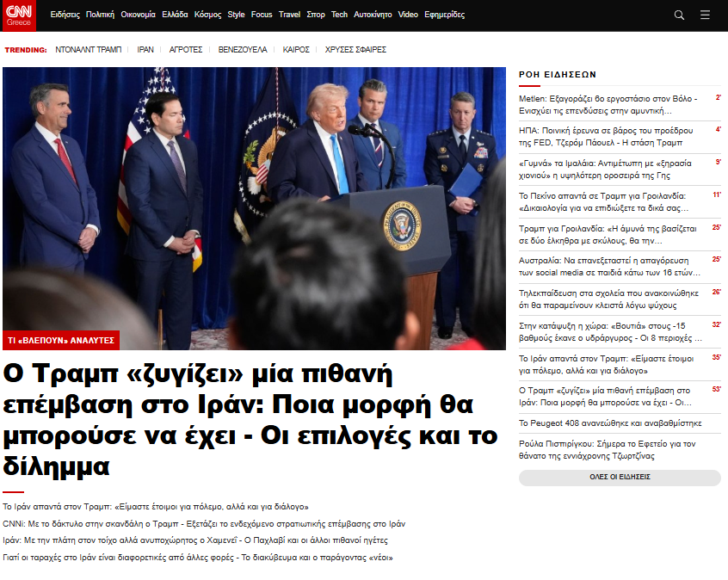The image size is (728, 580).
Task: Open the hamburger menu icon
Action: (705, 15)
